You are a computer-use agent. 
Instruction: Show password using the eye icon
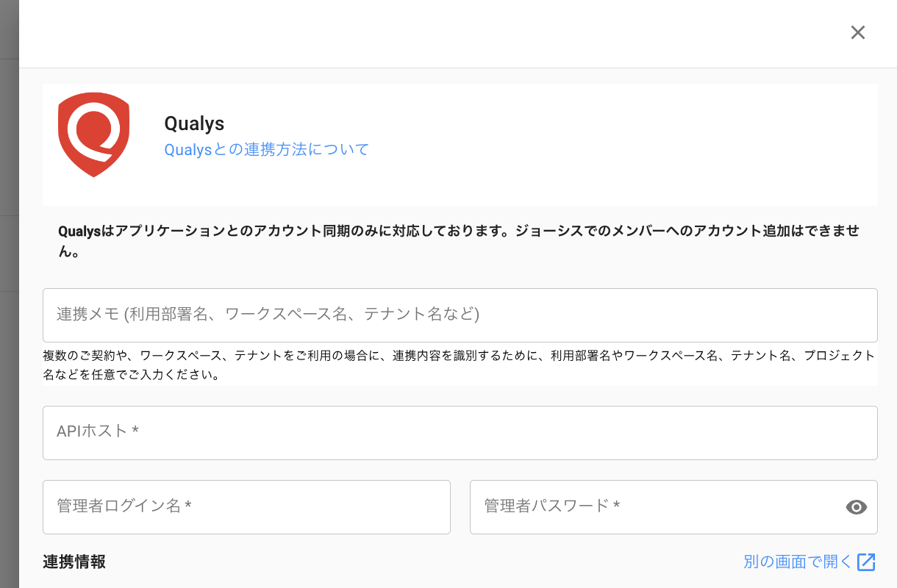point(857,507)
